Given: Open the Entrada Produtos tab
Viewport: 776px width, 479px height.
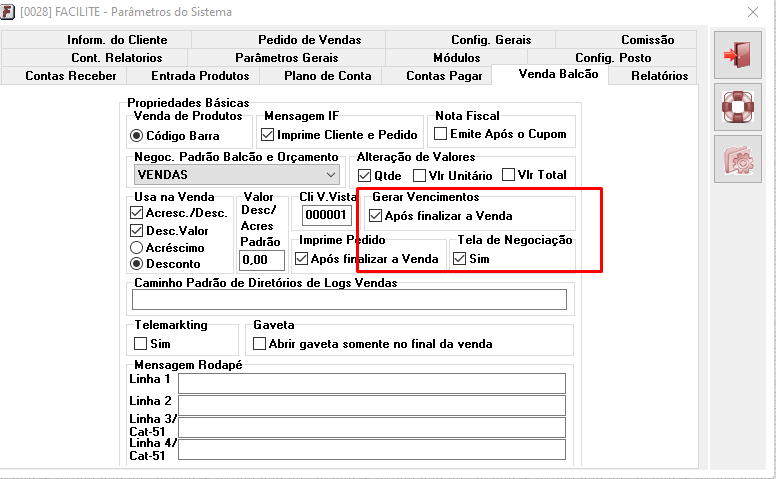Looking at the screenshot, I should pyautogui.click(x=194, y=76).
